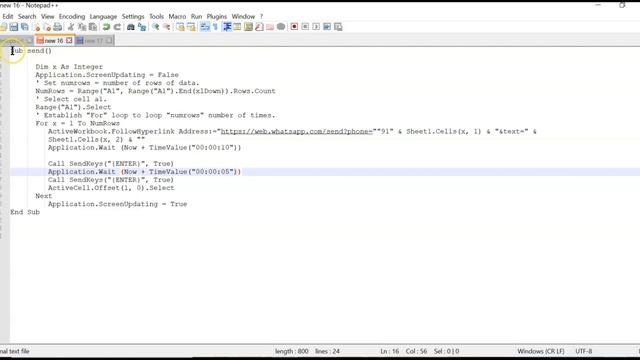
Task: Open the Document Map toolbar icon
Action: coord(248,27)
